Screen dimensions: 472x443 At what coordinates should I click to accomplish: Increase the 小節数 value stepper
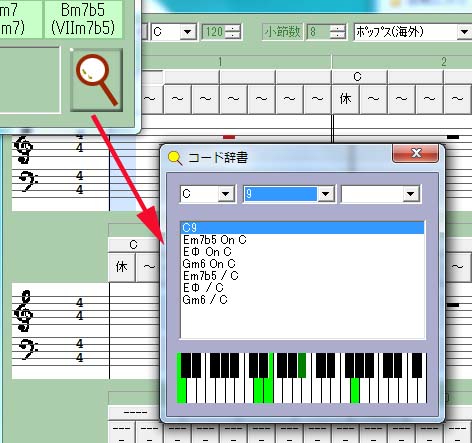coord(338,28)
